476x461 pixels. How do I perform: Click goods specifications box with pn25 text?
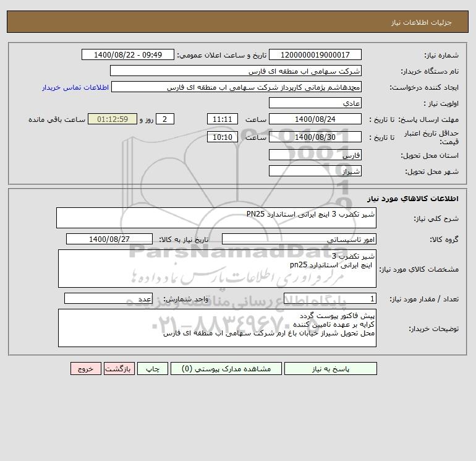coord(217,269)
